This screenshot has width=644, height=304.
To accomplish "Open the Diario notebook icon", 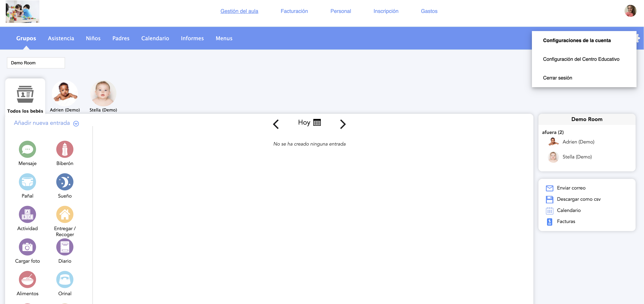I will point(65,247).
